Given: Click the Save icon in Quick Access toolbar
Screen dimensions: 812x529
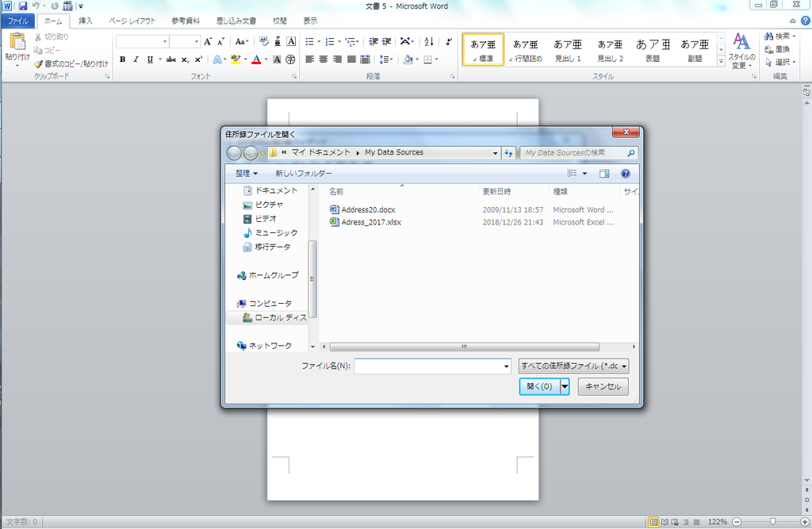Looking at the screenshot, I should pyautogui.click(x=22, y=6).
